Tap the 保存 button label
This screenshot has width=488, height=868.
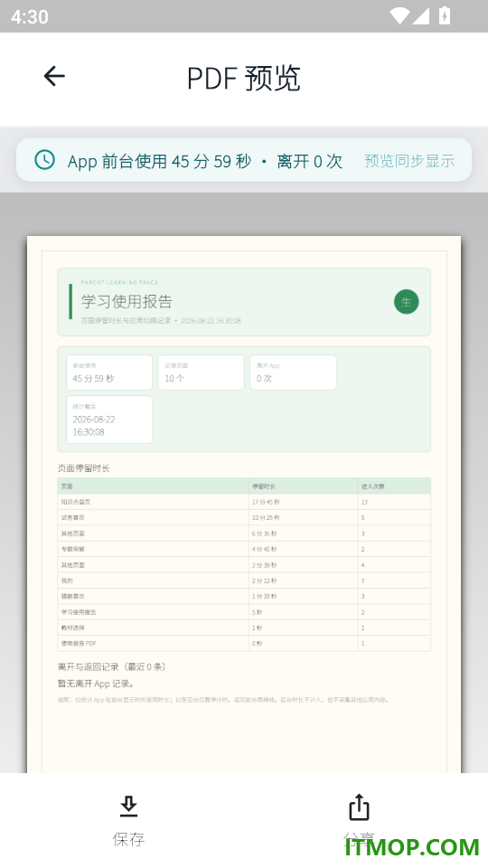pyautogui.click(x=129, y=839)
